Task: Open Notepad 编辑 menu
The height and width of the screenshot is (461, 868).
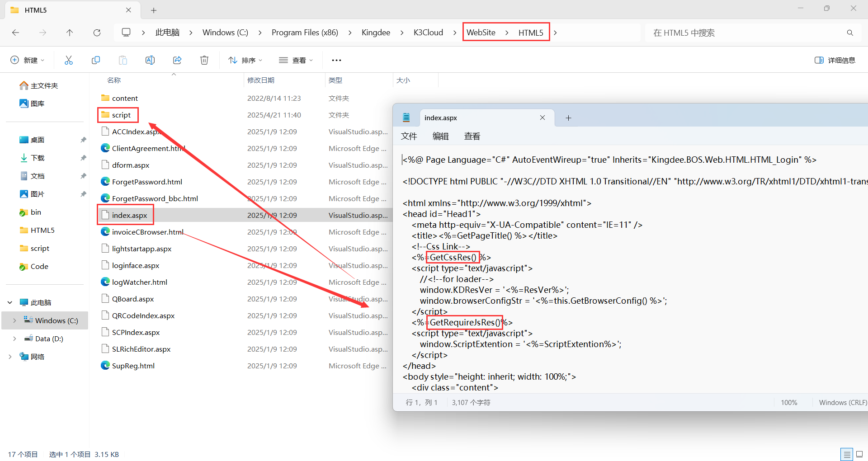Action: 441,136
